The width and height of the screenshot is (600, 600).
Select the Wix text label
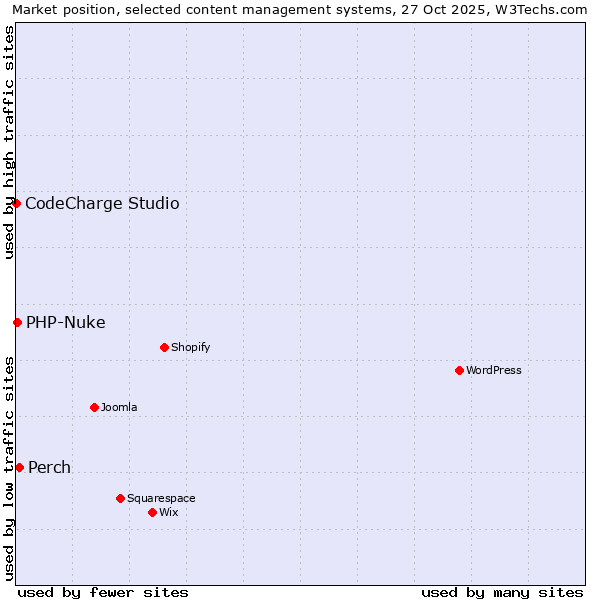(168, 513)
